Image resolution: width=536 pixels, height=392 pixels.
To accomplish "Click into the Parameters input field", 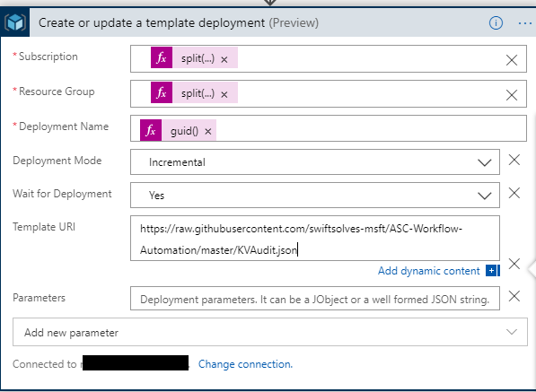I will [x=315, y=299].
